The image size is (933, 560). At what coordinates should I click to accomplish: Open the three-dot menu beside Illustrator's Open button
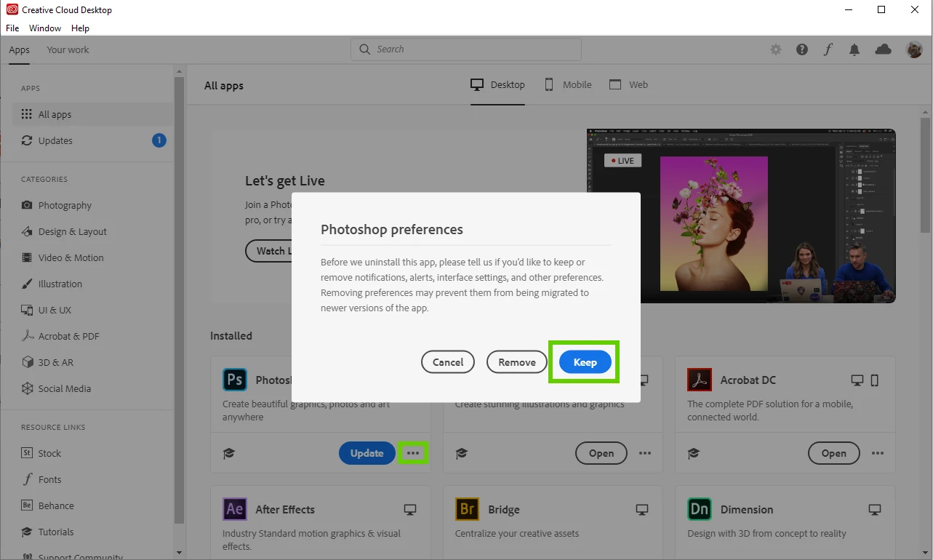pyautogui.click(x=645, y=453)
